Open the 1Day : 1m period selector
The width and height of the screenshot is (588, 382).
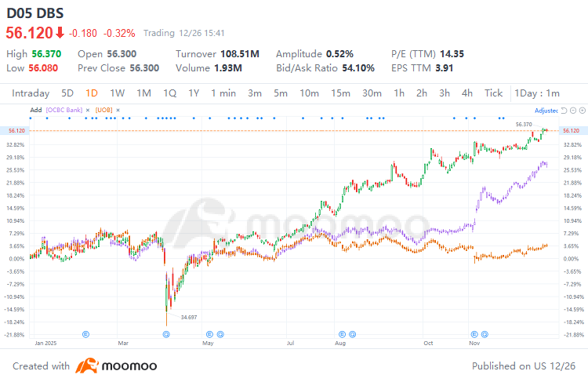tap(536, 93)
